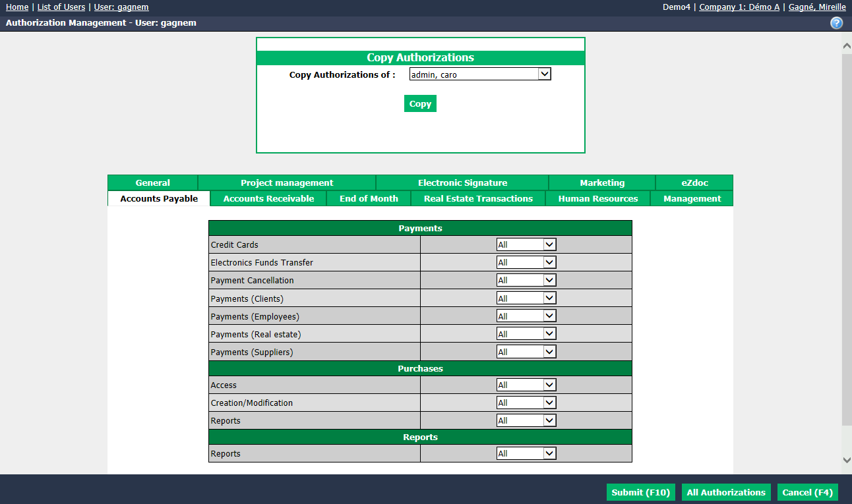Click the green Copy button

pyautogui.click(x=420, y=103)
